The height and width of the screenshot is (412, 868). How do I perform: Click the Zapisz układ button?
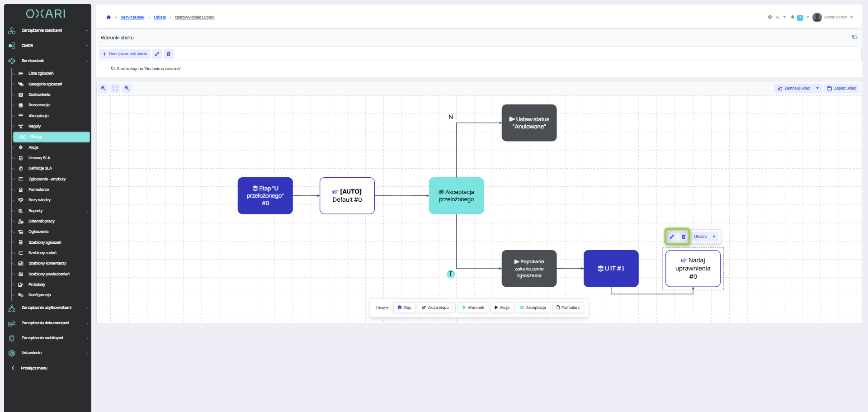(842, 88)
